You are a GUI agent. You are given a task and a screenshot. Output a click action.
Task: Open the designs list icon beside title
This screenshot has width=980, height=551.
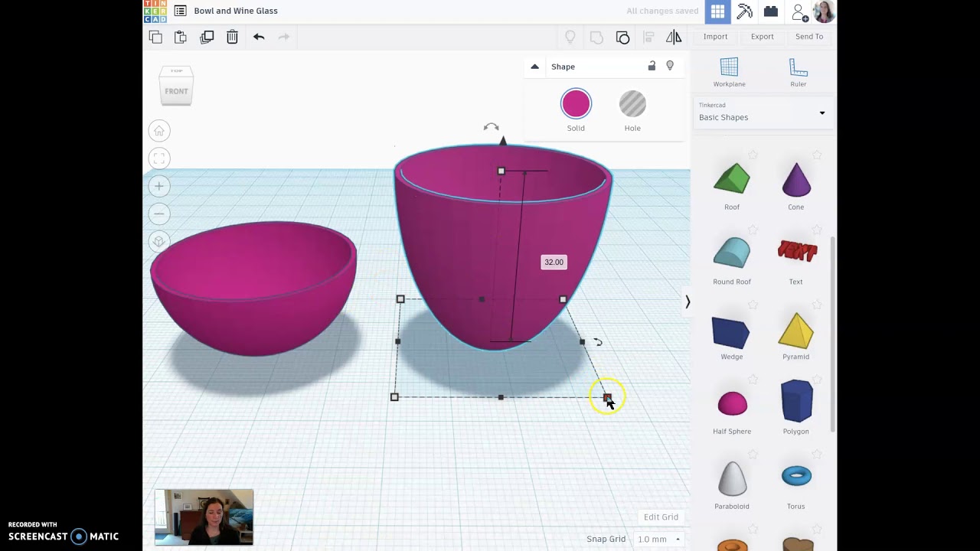pos(180,11)
